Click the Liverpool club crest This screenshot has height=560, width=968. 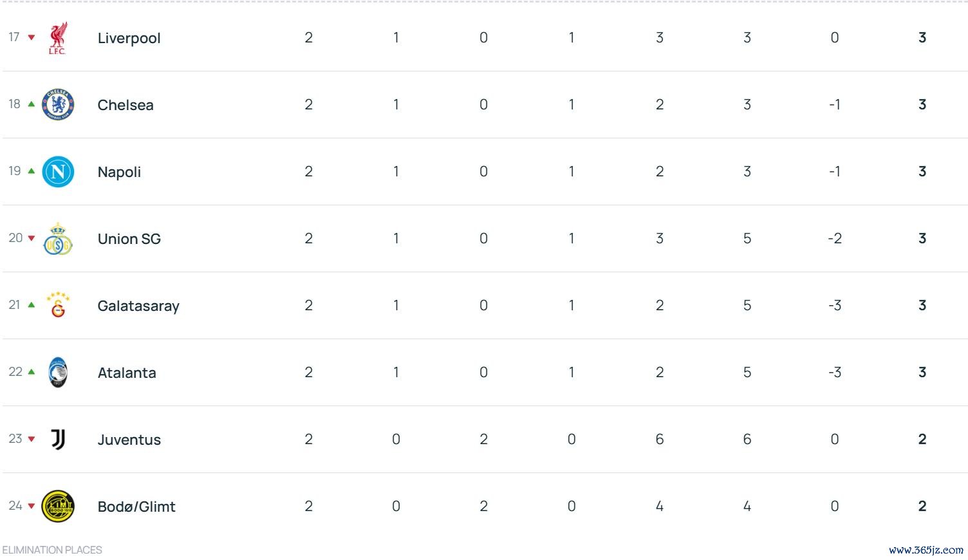point(58,38)
